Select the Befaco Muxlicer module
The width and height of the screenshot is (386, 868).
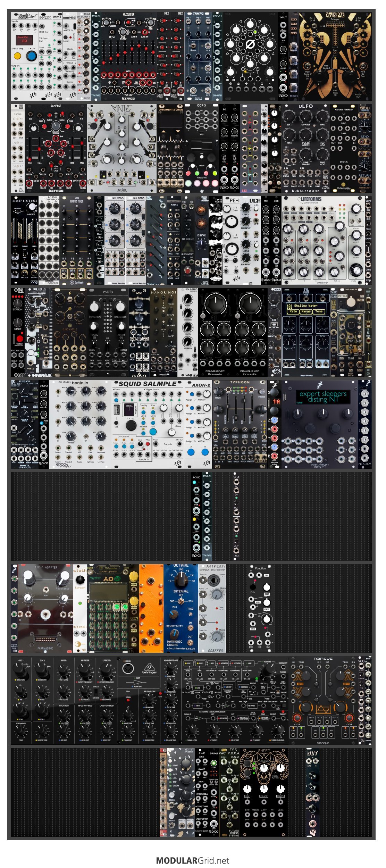129,57
